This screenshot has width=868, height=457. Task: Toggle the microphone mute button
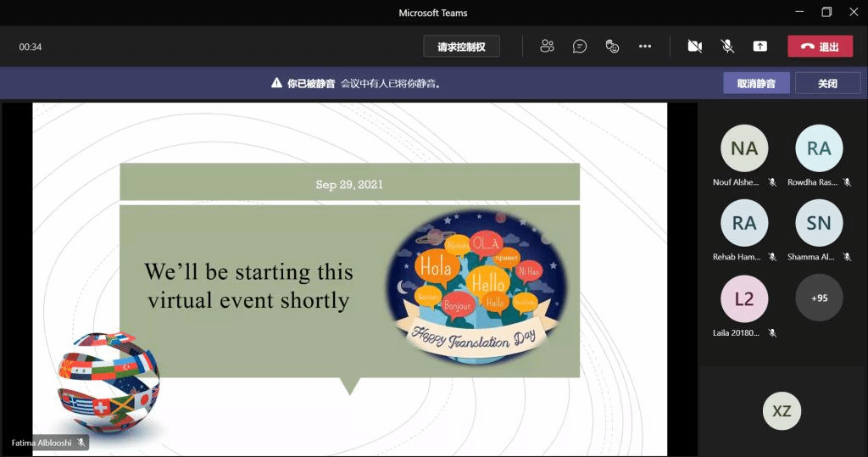(x=727, y=47)
